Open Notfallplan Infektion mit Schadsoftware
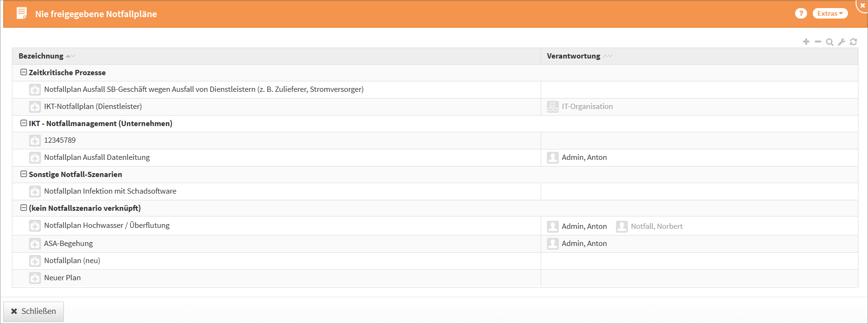 click(110, 191)
